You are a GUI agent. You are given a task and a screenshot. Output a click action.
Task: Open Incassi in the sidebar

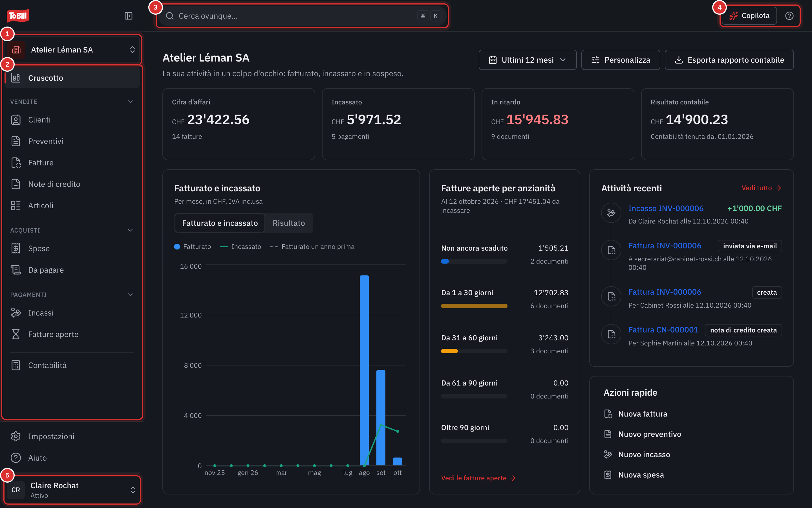pos(72,313)
